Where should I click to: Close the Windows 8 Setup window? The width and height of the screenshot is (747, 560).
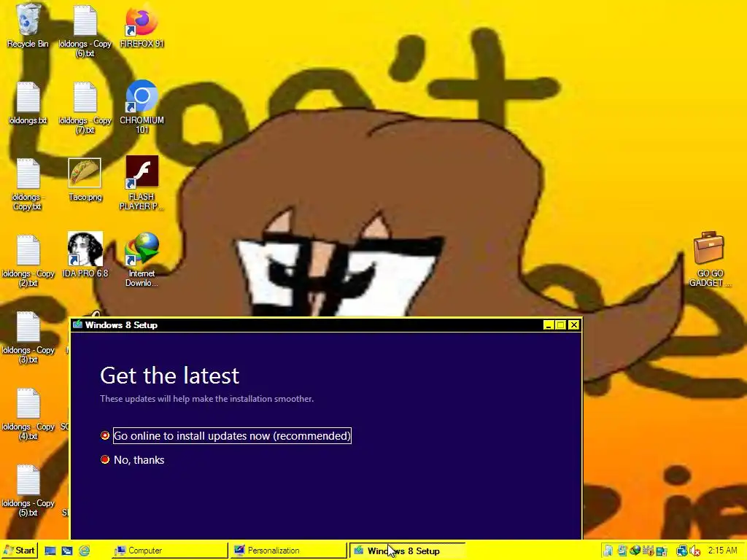coord(573,325)
